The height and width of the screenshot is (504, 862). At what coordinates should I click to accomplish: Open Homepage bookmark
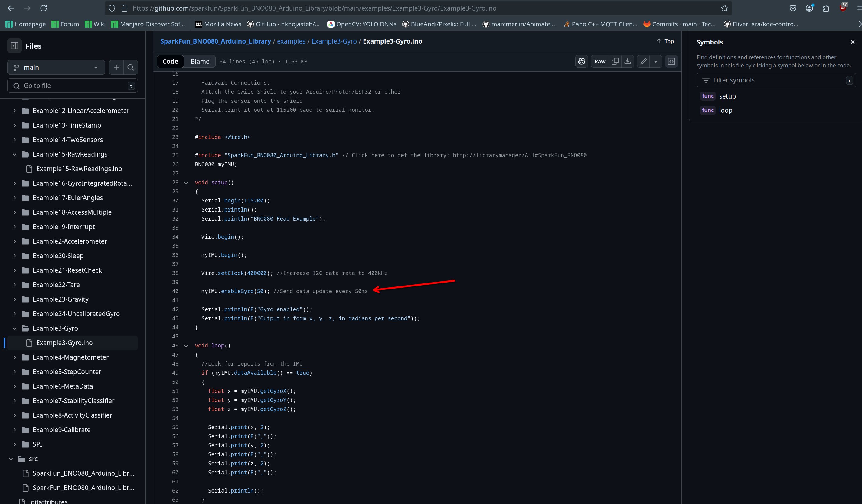point(26,24)
